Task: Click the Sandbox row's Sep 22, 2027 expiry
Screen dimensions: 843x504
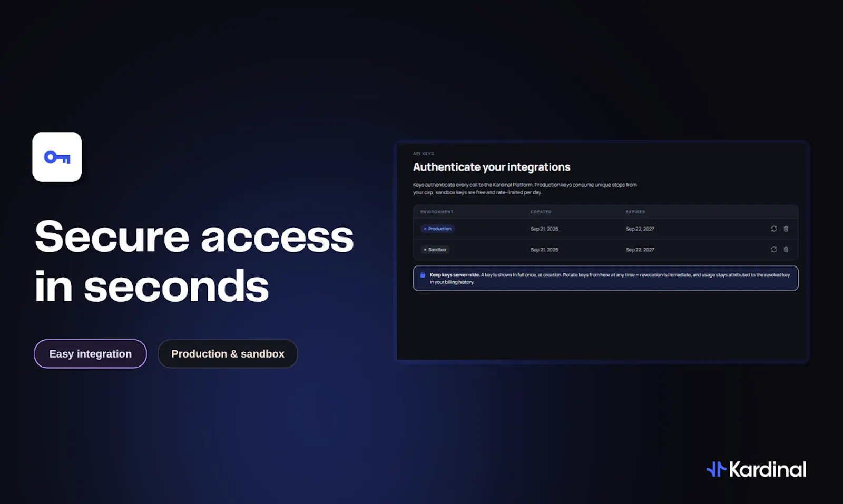Action: [640, 250]
